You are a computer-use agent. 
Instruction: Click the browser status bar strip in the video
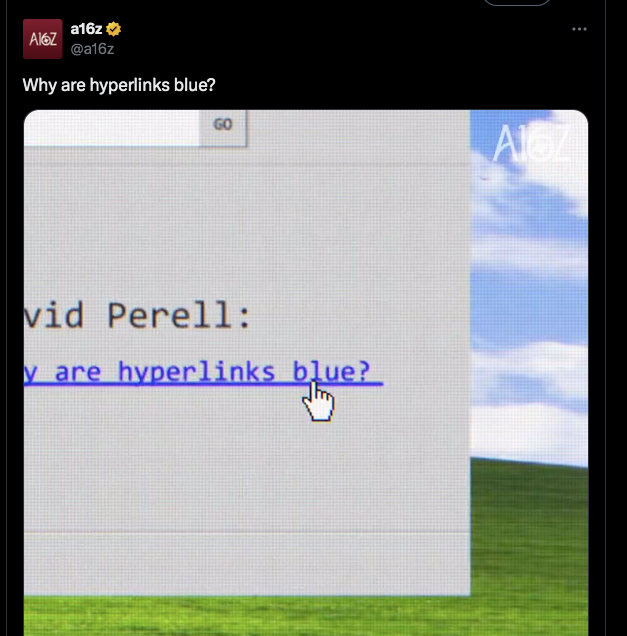(x=247, y=564)
